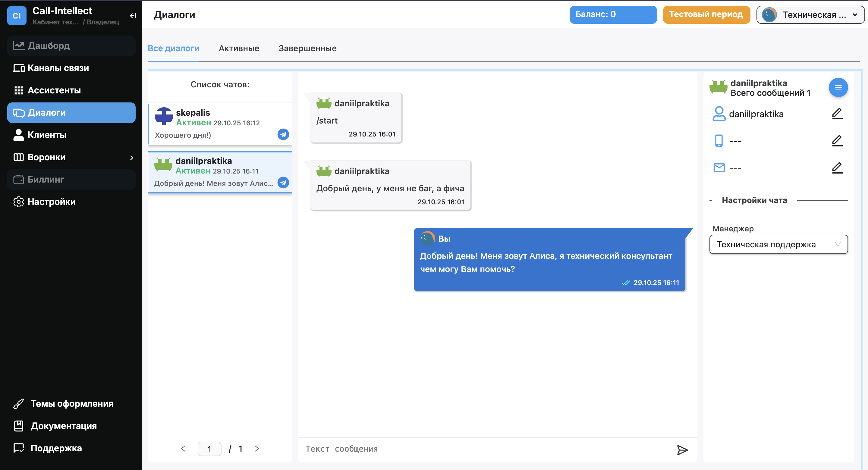868x470 pixels.
Task: Click the Баланс: 0 button
Action: click(613, 14)
